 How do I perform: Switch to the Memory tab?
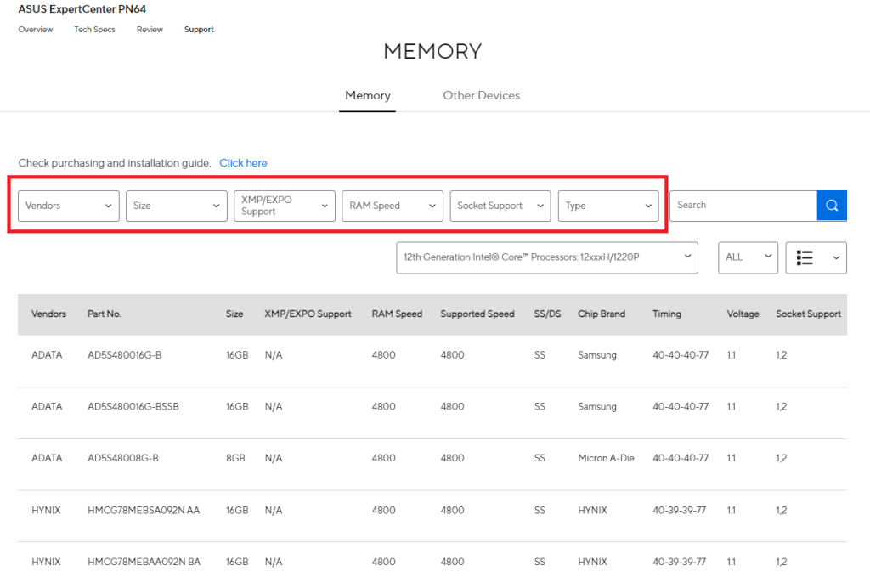pyautogui.click(x=368, y=95)
